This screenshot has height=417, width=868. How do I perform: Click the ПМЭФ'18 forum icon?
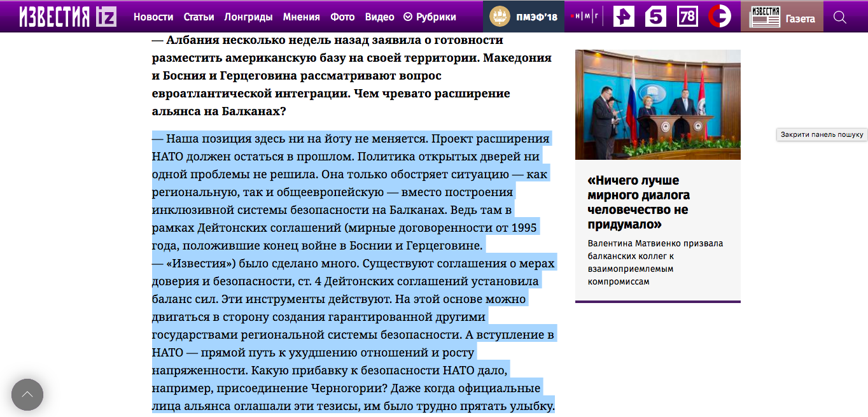522,16
